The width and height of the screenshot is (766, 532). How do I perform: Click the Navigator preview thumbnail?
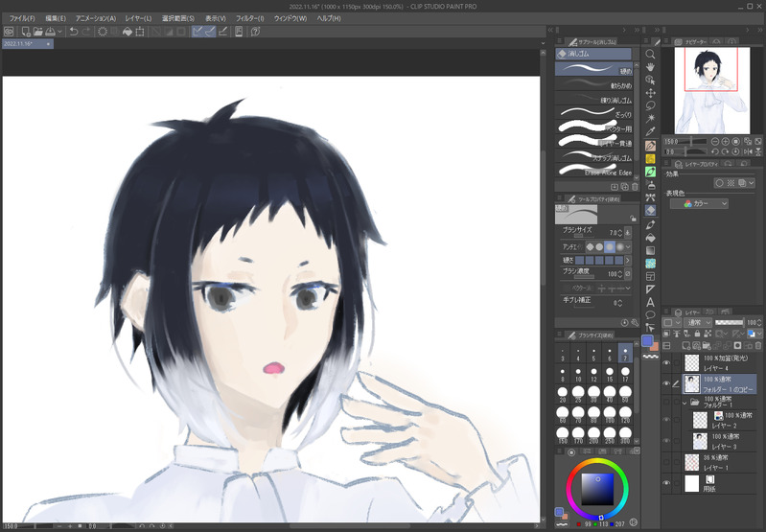[711, 90]
